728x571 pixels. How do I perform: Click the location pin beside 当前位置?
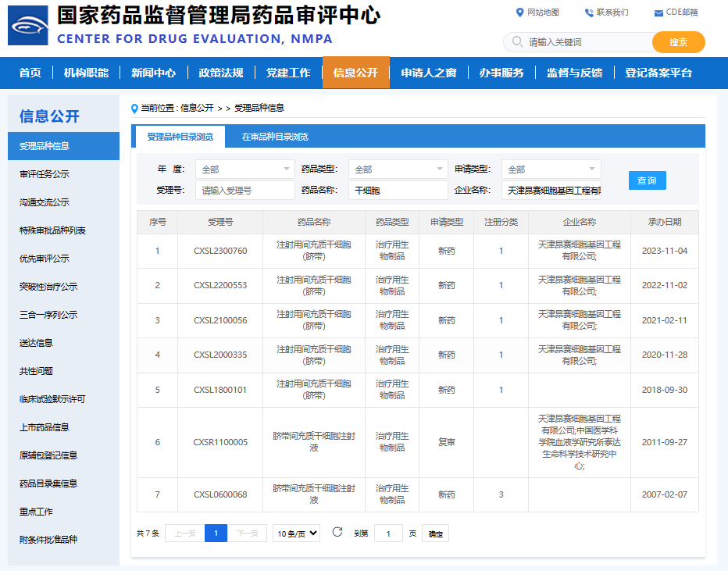[x=135, y=108]
